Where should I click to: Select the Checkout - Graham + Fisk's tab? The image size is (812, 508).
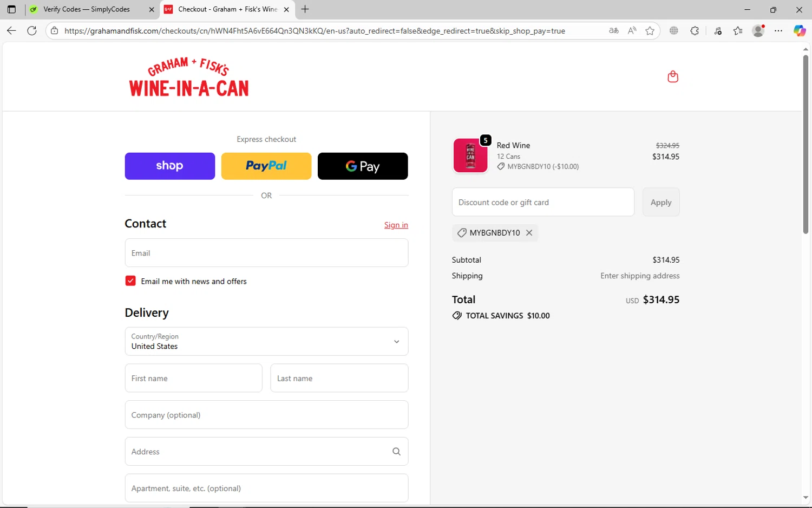click(227, 9)
